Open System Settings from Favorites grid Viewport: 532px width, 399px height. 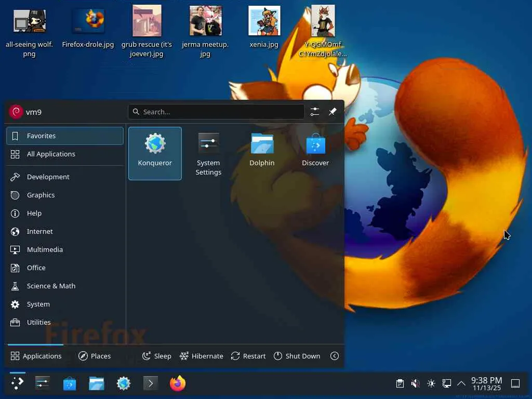coord(208,153)
